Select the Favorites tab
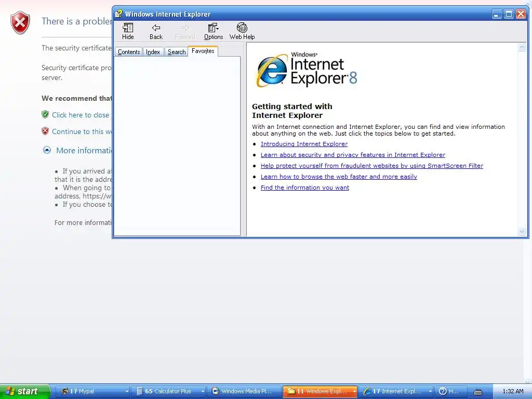The width and height of the screenshot is (532, 399). pos(203,51)
